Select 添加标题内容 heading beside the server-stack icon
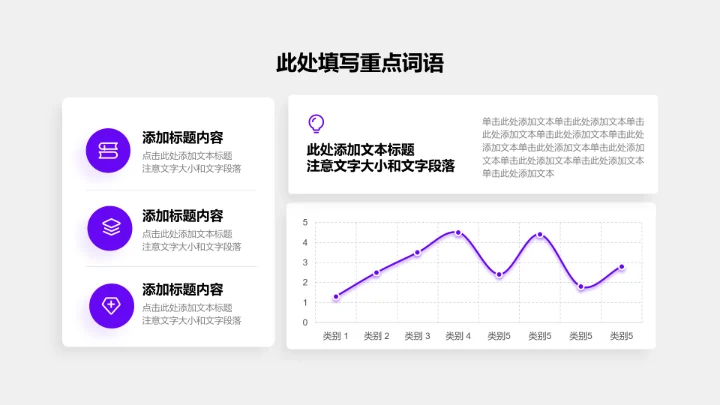 click(x=183, y=138)
